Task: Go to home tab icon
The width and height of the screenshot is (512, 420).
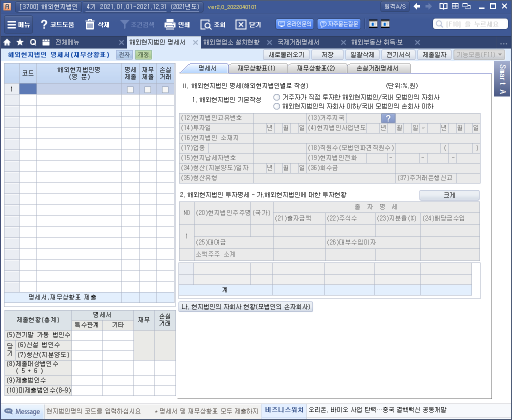Action: 7,42
